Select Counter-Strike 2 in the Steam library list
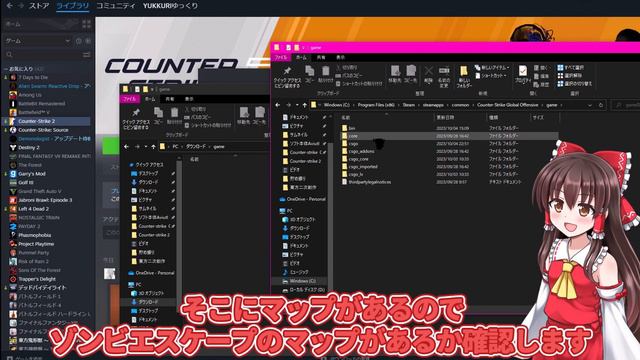The image size is (640, 360). pos(47,121)
